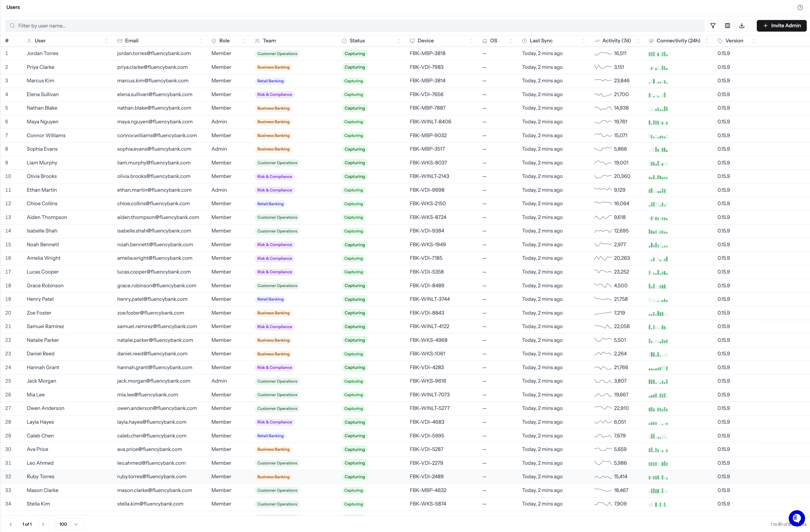Click Henry Patel's Retail Banking tag
Image resolution: width=810 pixels, height=532 pixels.
click(270, 299)
